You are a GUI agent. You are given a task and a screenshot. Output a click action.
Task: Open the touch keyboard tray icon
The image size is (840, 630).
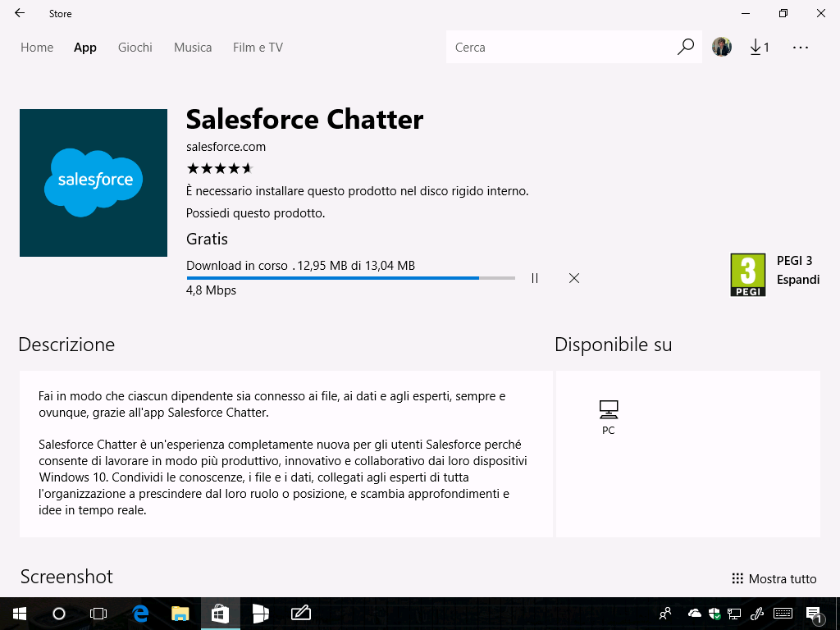tap(783, 614)
